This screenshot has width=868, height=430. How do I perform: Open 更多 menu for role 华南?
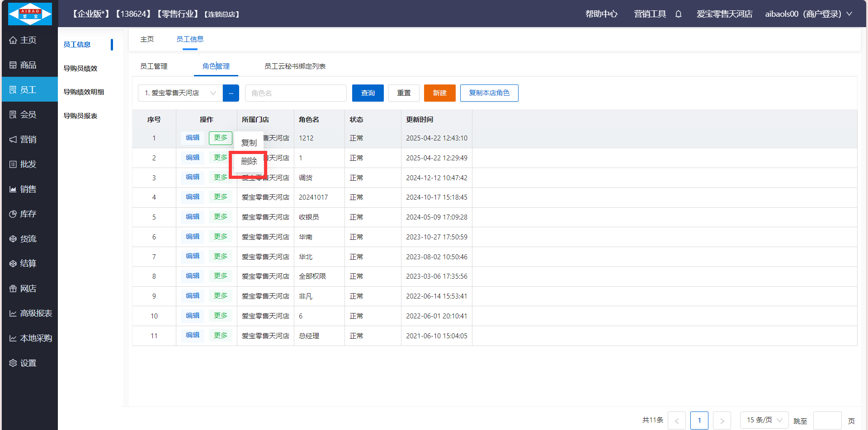click(x=221, y=237)
